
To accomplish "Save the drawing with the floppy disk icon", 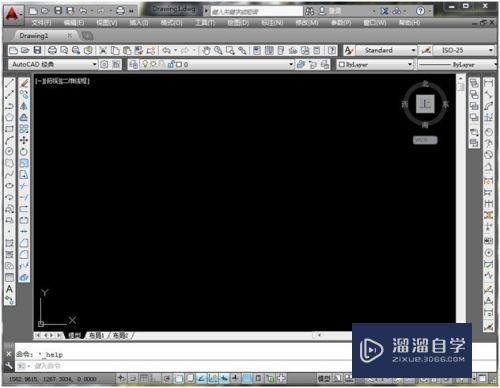I will click(37, 50).
